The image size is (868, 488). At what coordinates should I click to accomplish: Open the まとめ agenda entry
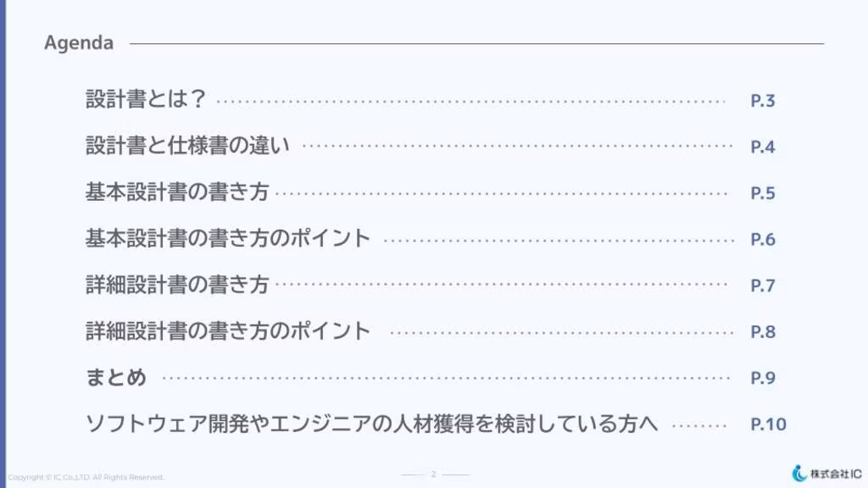(116, 377)
